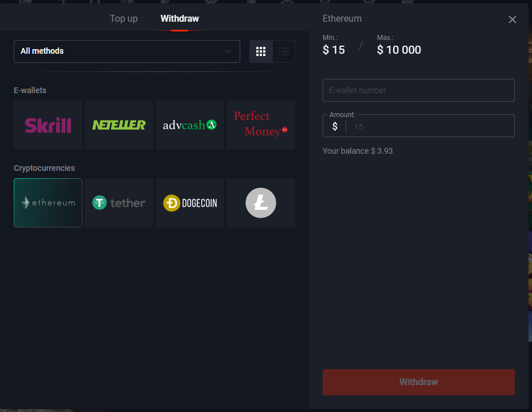Focus the Amount input field
The image size is (532, 412).
[x=418, y=126]
